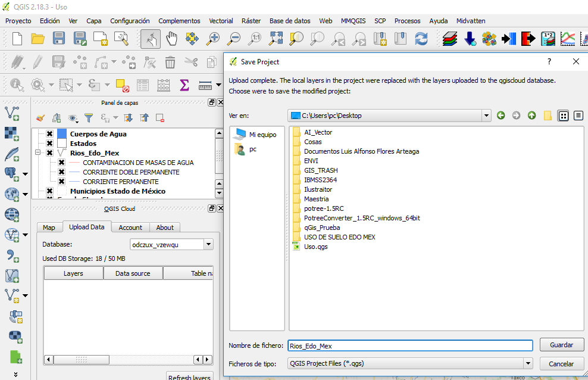
Task: Uncheck CORRIENTE PERMANENTE category checkbox
Action: click(61, 182)
